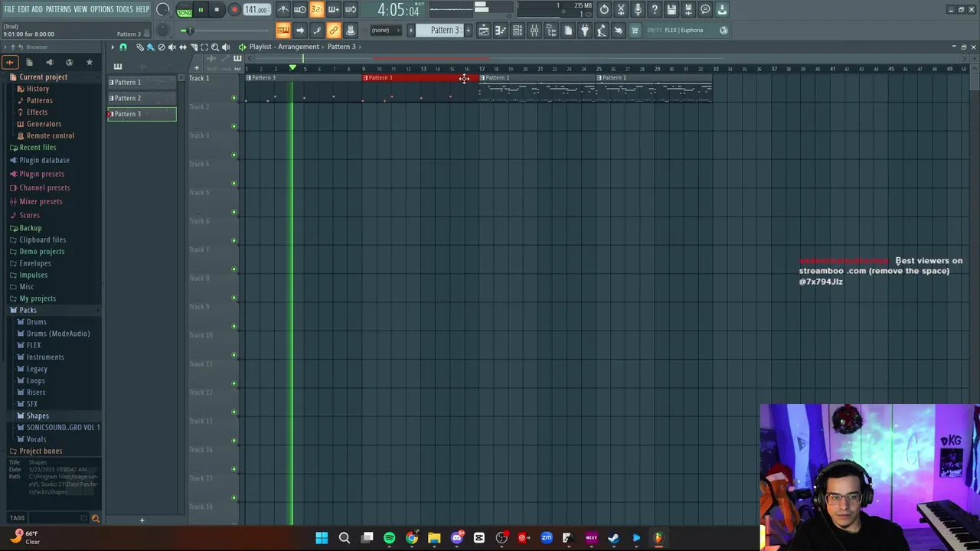Pause playback with the pause button
Screen dimensions: 980x551
pyautogui.click(x=201, y=10)
